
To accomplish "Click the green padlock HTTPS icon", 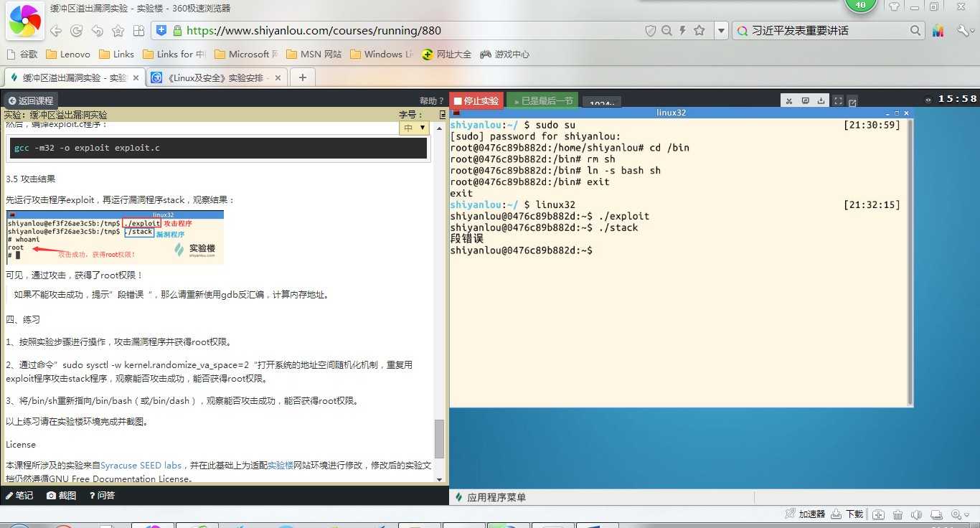I will tap(176, 30).
